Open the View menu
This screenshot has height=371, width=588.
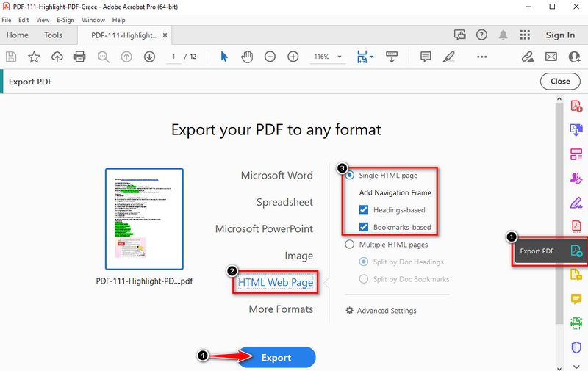point(43,20)
